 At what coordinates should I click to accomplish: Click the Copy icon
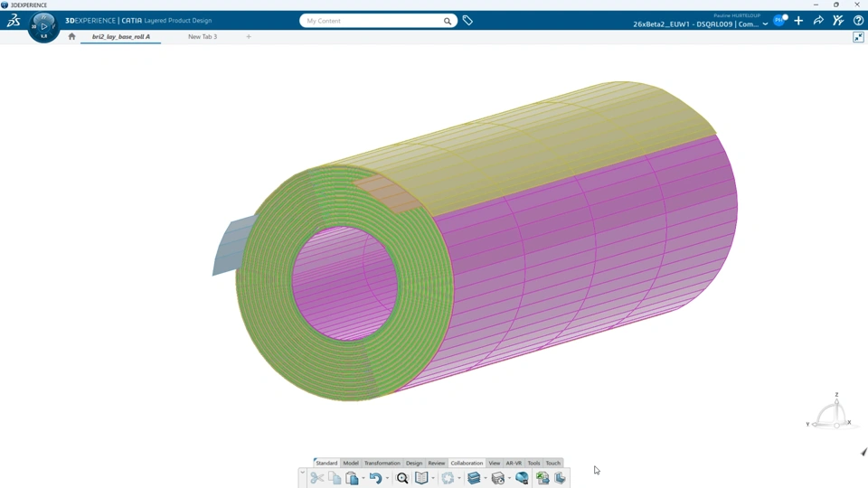pyautogui.click(x=335, y=478)
